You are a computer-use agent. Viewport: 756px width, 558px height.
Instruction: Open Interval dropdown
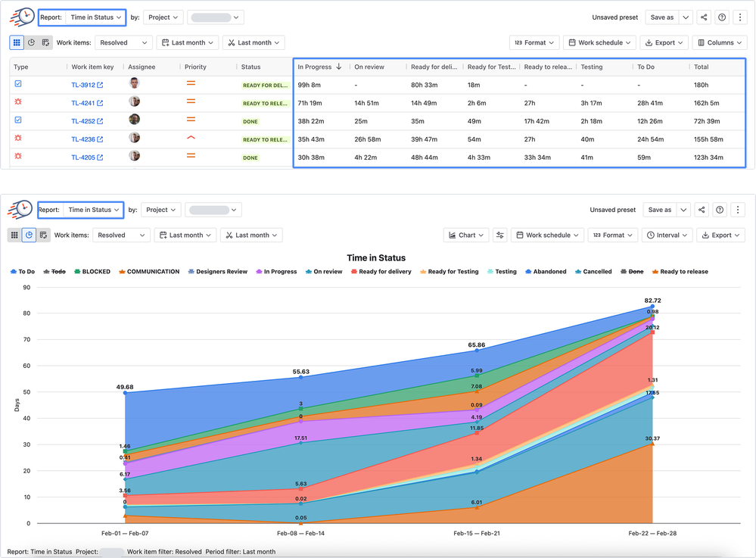[x=667, y=235]
